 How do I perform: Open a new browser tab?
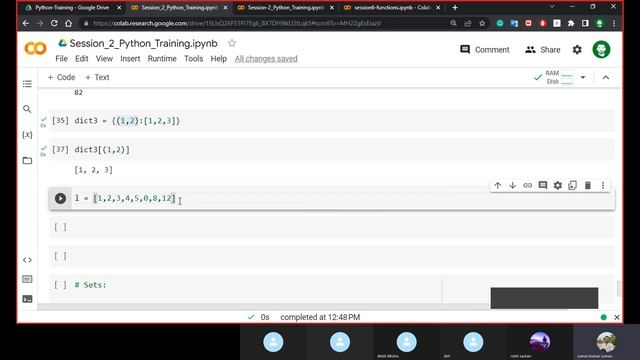coord(455,7)
